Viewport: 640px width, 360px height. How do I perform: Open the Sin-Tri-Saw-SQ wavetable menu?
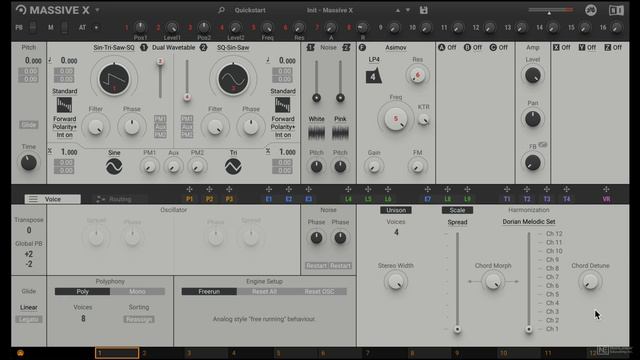click(114, 48)
